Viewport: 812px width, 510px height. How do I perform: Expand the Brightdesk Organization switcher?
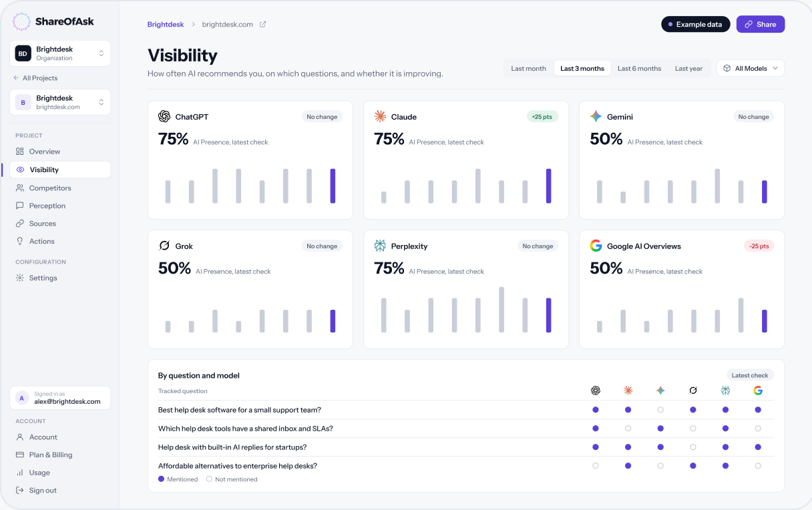pos(60,53)
